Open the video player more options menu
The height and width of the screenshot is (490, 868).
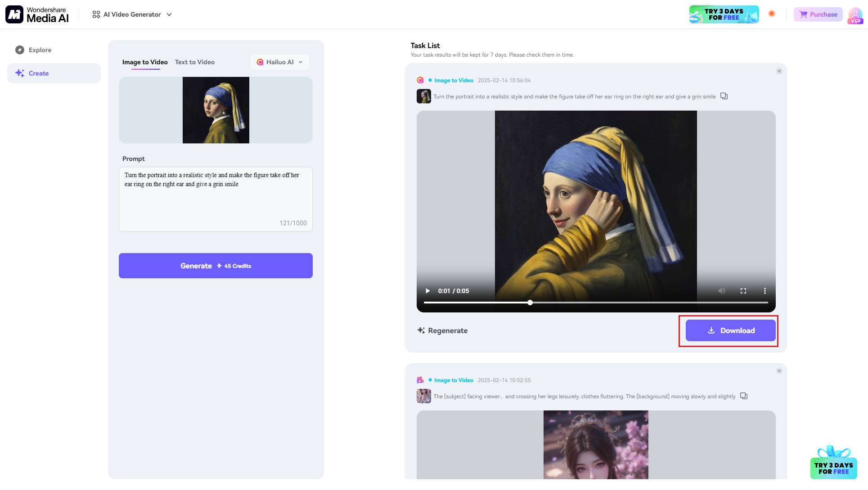(765, 291)
